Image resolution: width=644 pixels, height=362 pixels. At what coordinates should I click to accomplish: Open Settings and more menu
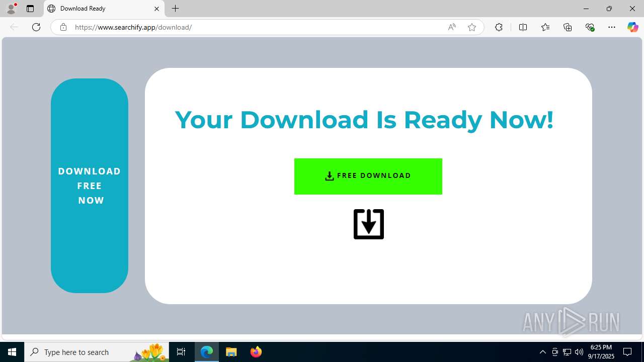(612, 27)
